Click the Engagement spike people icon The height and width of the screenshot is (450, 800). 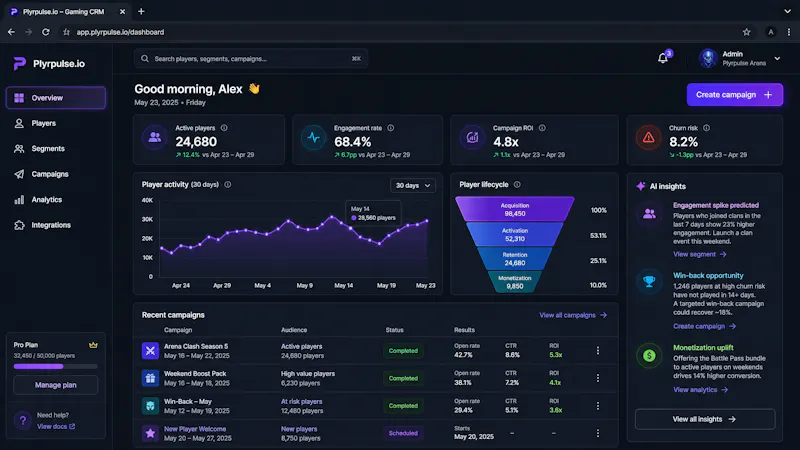coord(649,214)
